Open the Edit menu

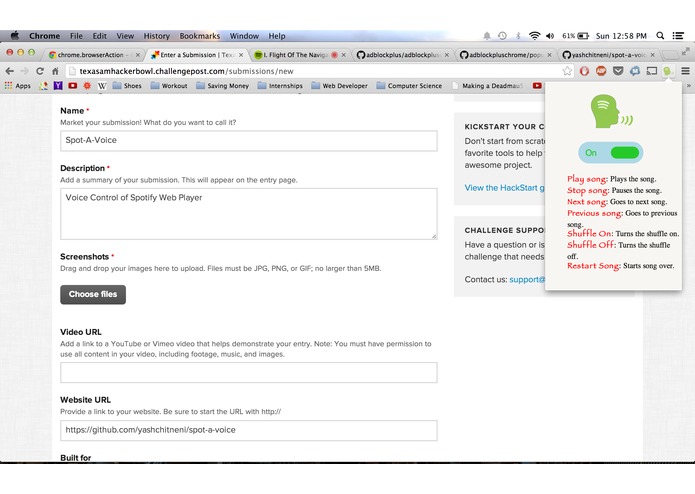pos(99,36)
